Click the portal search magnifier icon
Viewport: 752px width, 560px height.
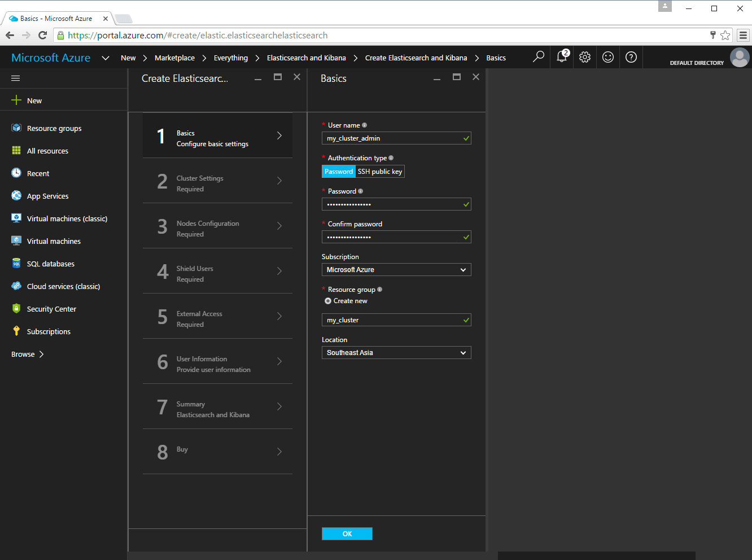click(x=539, y=56)
